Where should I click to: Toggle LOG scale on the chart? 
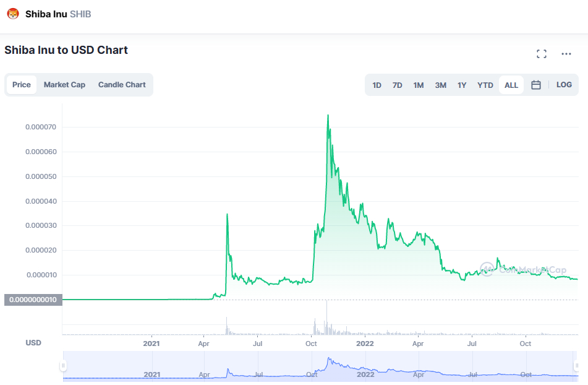pos(564,85)
